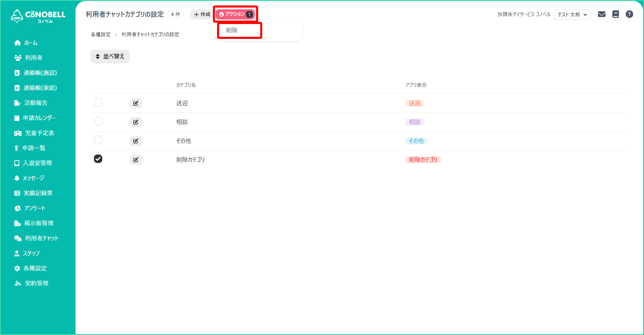Viewport: 644px width, 335px height.
Task: Open the manual book icon
Action: (x=615, y=14)
